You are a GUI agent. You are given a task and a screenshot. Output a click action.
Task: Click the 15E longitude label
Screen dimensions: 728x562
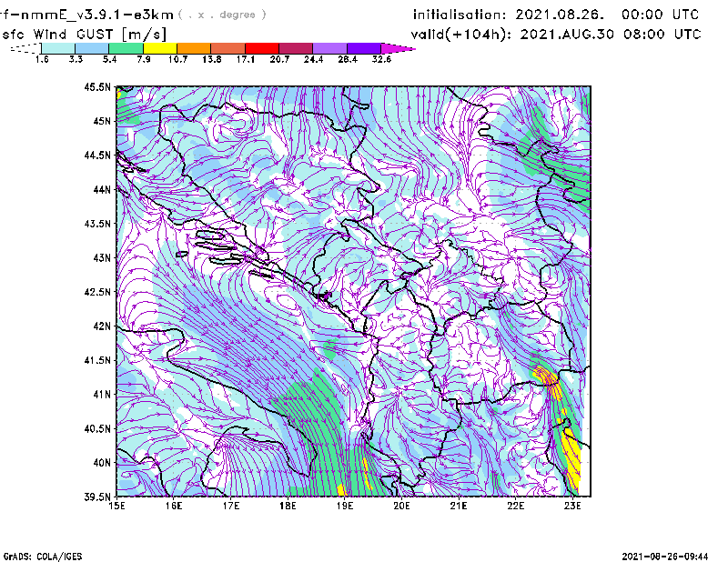[x=116, y=506]
